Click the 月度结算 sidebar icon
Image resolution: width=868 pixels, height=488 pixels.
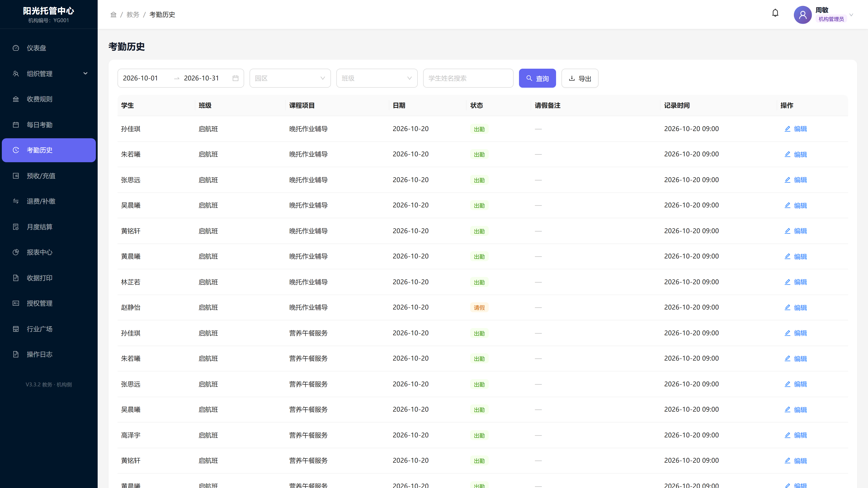[16, 227]
